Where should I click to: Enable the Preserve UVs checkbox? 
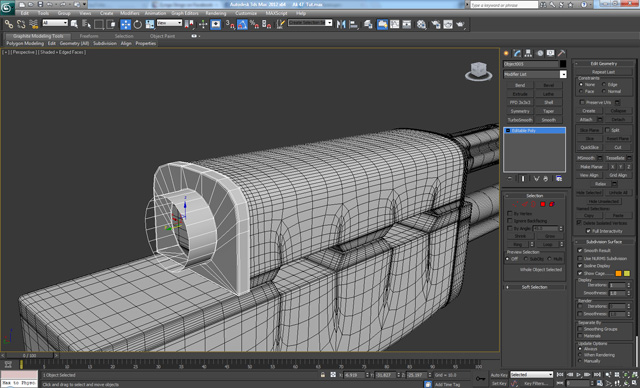coord(582,102)
